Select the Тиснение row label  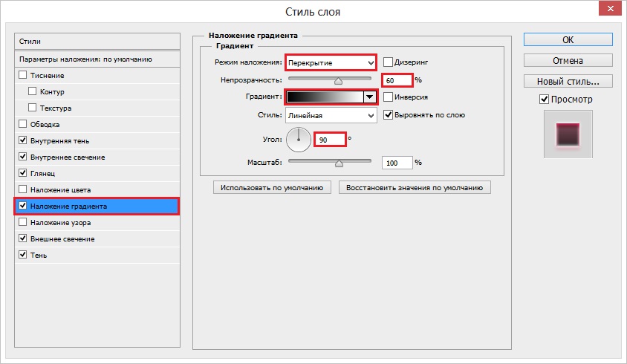point(48,76)
